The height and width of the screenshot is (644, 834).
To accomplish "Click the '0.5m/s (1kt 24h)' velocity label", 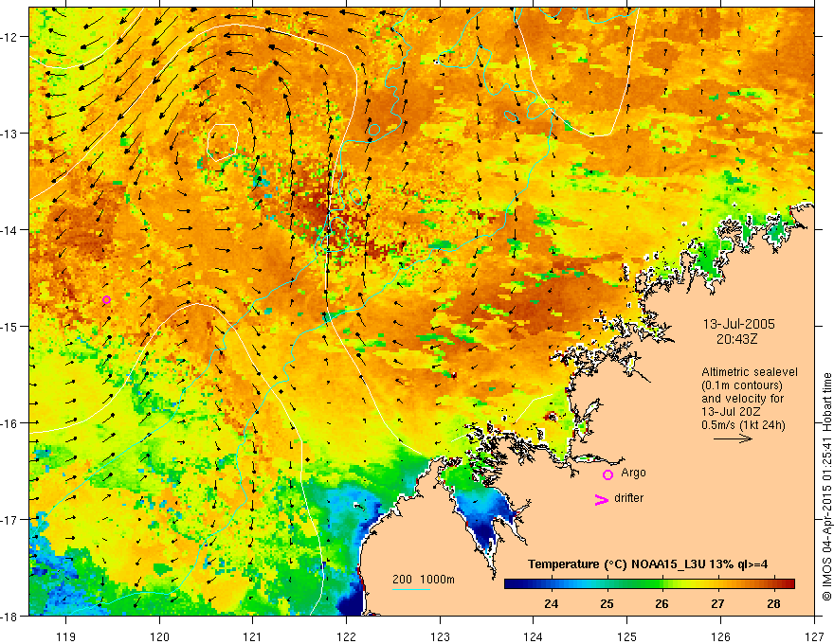I will [744, 425].
